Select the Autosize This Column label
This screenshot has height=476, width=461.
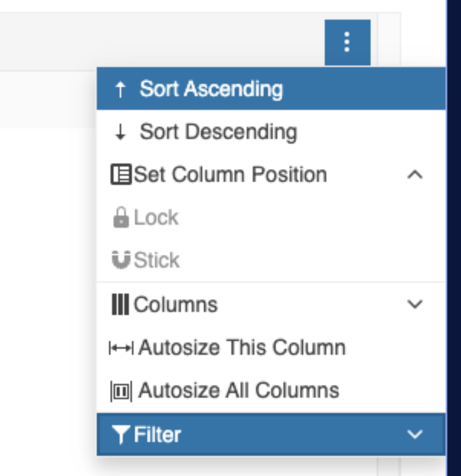tap(242, 348)
